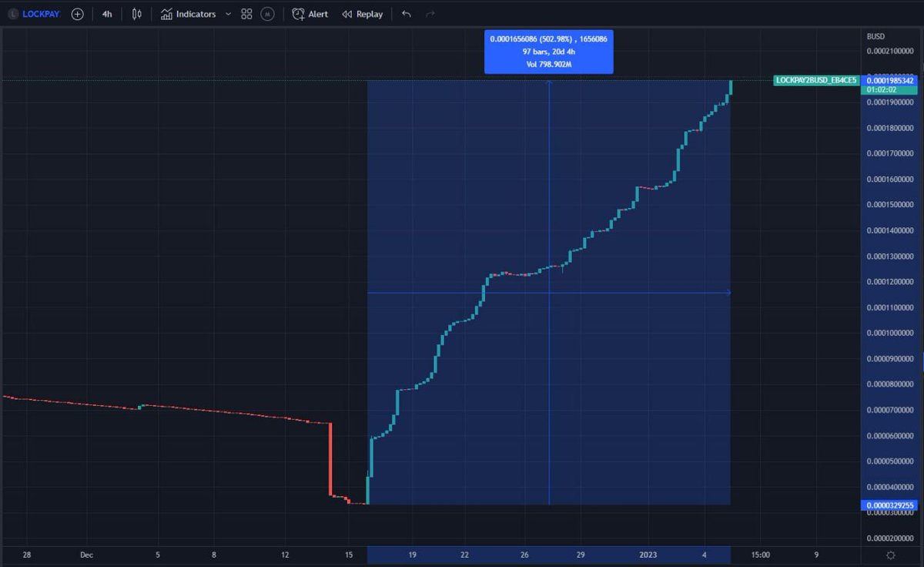Redo the chart action
The image size is (924, 567).
tap(430, 14)
